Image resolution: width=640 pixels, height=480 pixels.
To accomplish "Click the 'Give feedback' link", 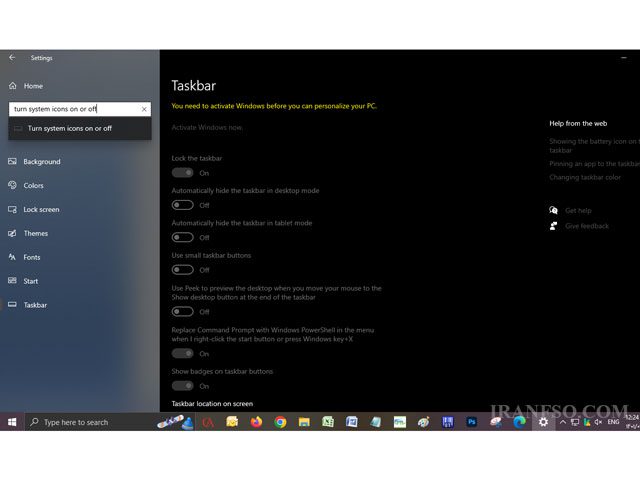I will click(587, 226).
